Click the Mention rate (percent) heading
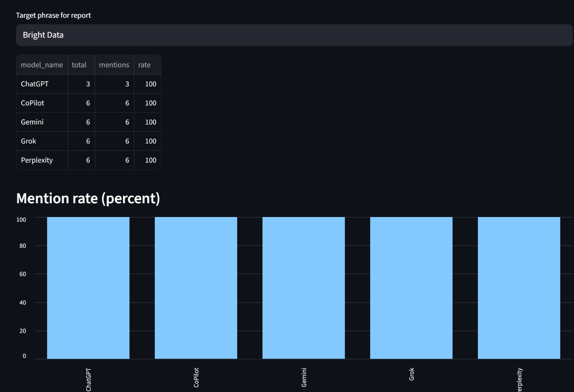This screenshot has width=574, height=392. (88, 198)
